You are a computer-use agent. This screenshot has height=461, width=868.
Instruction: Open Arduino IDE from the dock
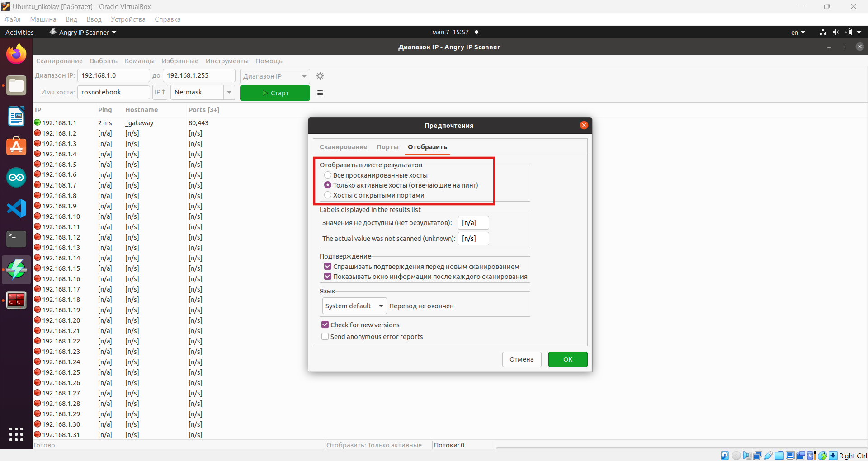click(x=16, y=178)
